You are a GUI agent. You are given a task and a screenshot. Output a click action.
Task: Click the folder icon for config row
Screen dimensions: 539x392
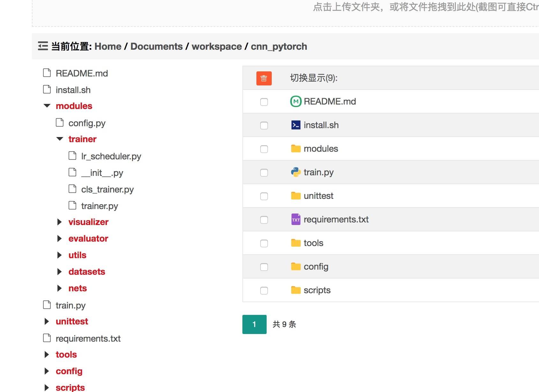coord(296,266)
